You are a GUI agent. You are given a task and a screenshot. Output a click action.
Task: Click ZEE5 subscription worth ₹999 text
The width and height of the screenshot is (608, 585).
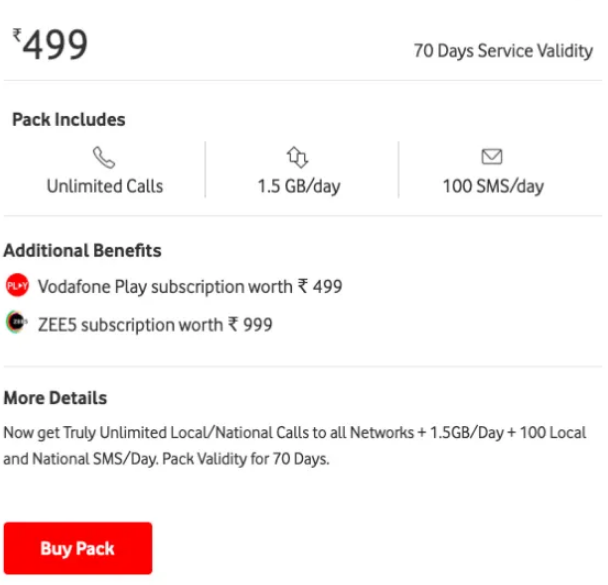point(155,324)
